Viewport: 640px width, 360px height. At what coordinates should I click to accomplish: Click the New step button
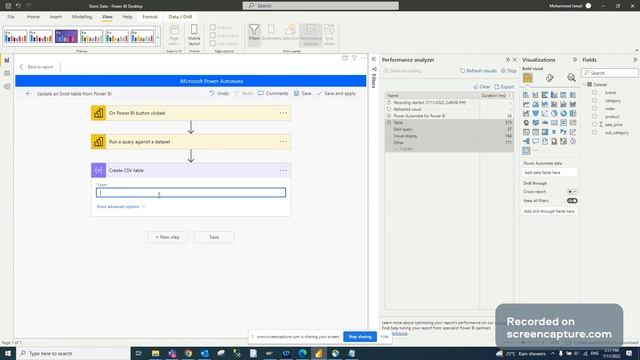(167, 237)
